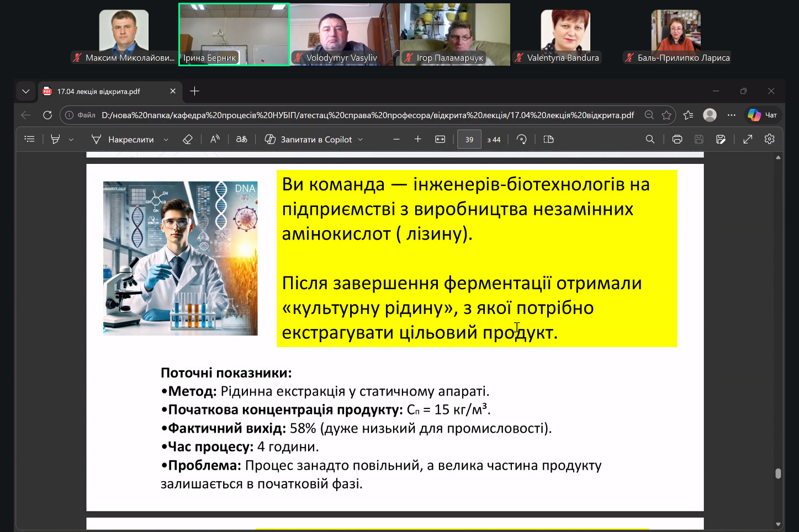Open a new browser tab
Image resolution: width=799 pixels, height=532 pixels.
[x=194, y=92]
